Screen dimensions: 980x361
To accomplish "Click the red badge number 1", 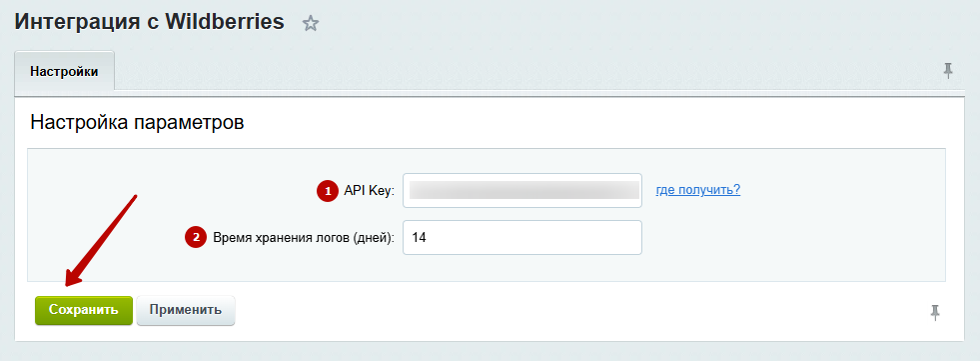I will click(327, 191).
